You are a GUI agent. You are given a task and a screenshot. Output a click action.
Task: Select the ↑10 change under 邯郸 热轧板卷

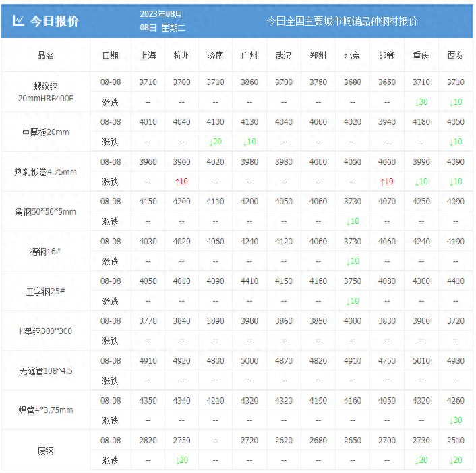[387, 182]
